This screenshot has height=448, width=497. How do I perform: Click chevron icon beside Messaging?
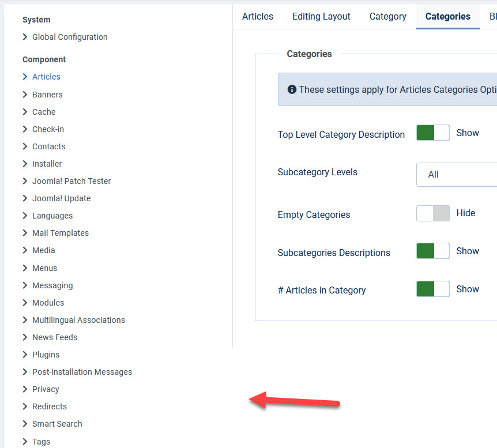(25, 285)
